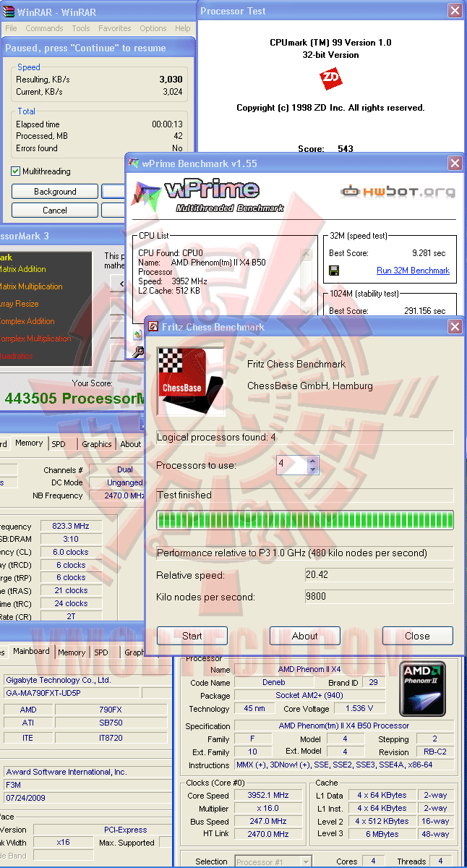Click the NB Frequency value 2470.0 MHz
The image size is (467, 868).
click(117, 495)
